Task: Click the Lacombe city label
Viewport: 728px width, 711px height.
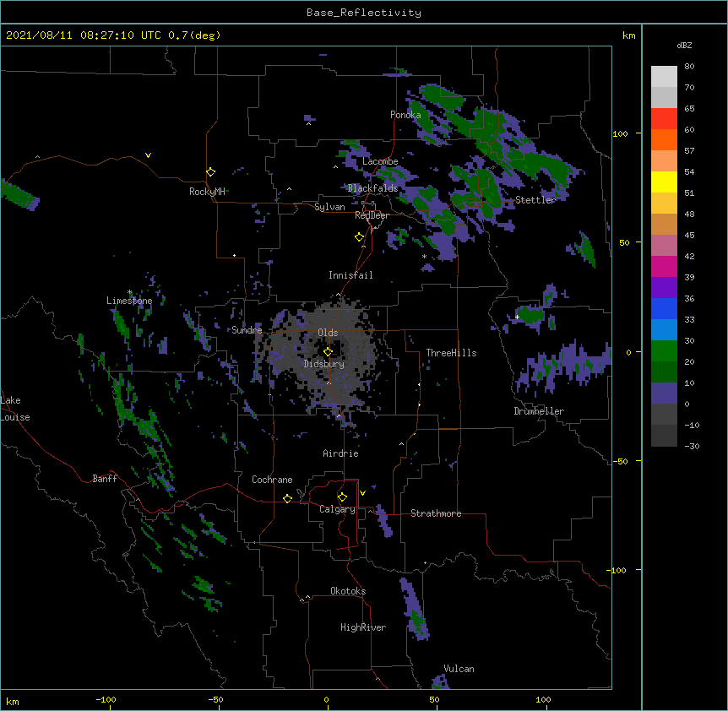Action: point(380,161)
